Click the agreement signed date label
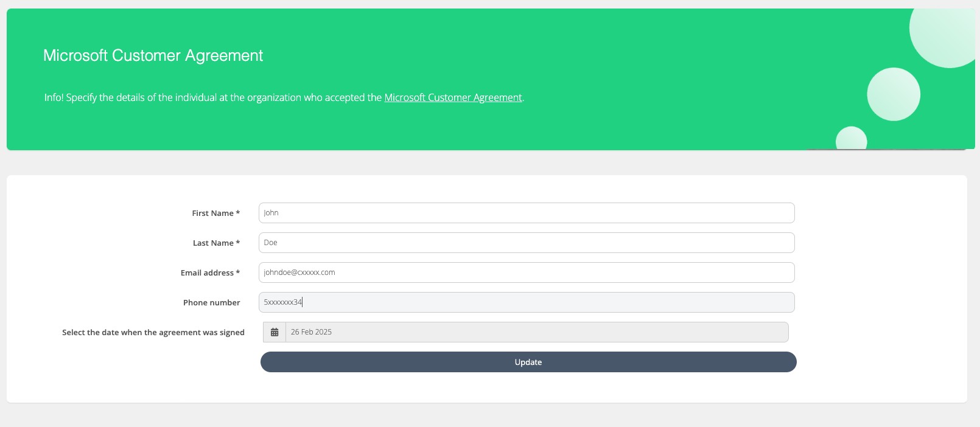The width and height of the screenshot is (980, 427). click(x=153, y=333)
